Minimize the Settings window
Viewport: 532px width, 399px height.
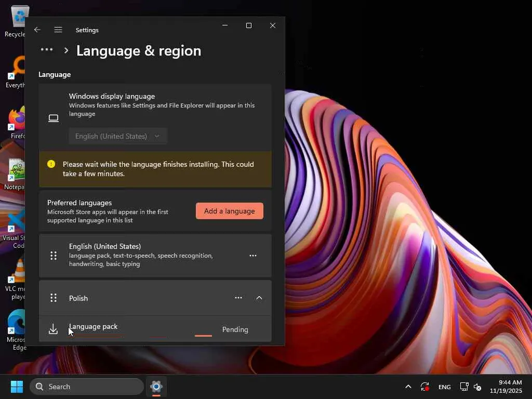coord(225,25)
